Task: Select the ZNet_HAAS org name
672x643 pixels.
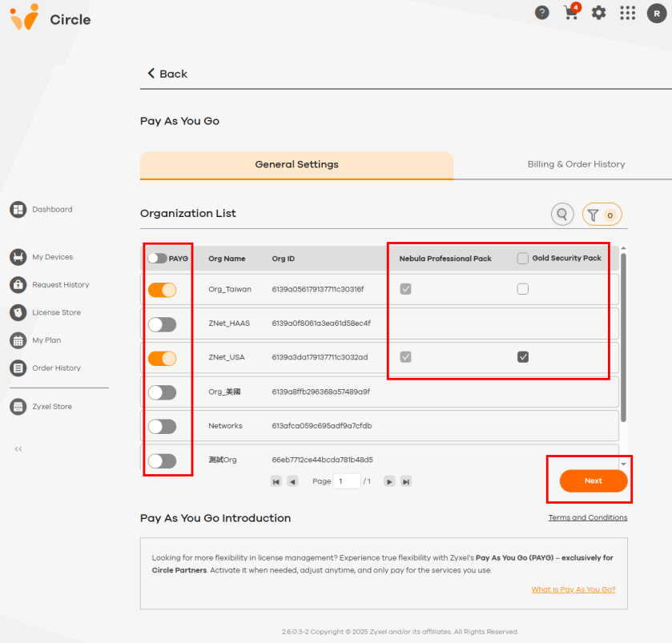Action: point(229,324)
